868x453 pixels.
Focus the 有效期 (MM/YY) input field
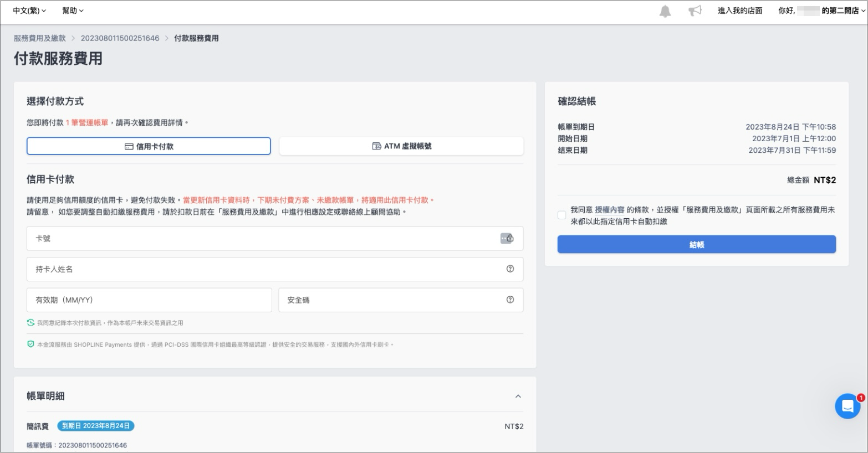point(149,300)
